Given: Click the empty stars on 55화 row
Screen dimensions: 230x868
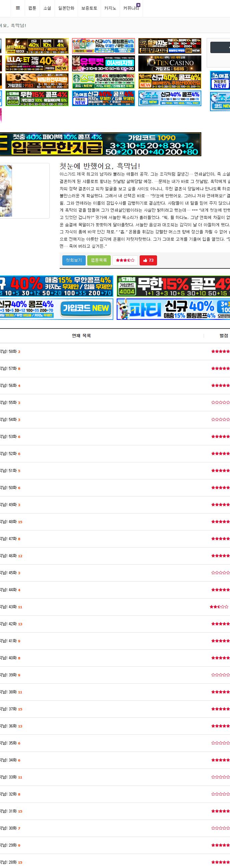Looking at the screenshot, I should [221, 402].
